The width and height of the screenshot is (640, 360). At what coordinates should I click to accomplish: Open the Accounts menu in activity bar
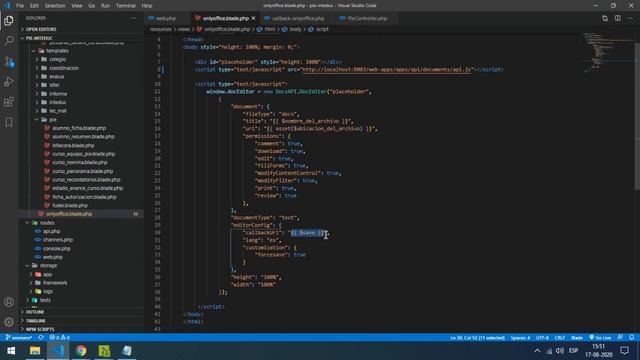pyautogui.click(x=9, y=302)
